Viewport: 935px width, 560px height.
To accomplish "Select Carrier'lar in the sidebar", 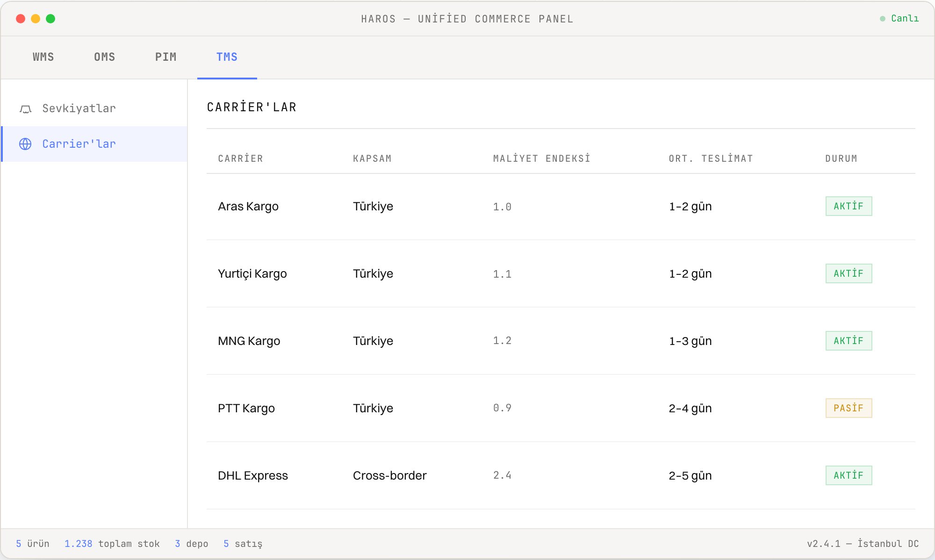I will pos(94,144).
